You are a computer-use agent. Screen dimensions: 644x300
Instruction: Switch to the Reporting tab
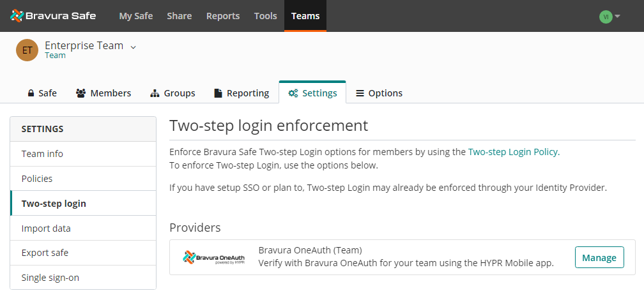pyautogui.click(x=241, y=93)
